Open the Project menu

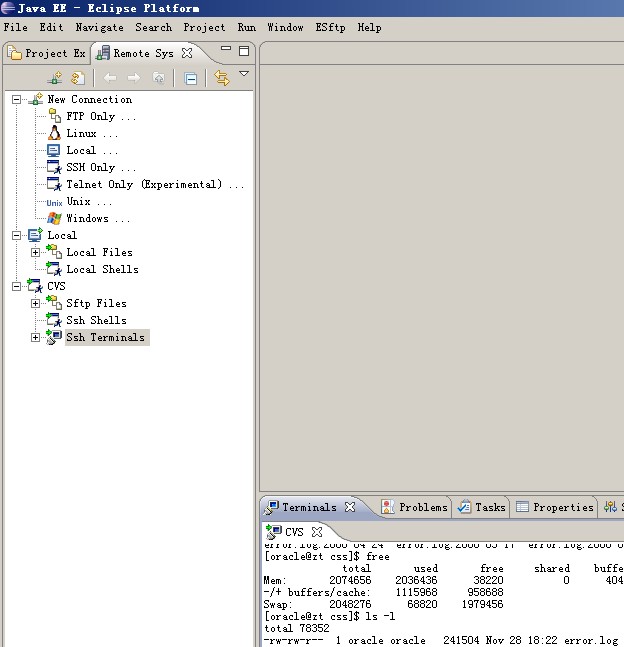[x=204, y=27]
